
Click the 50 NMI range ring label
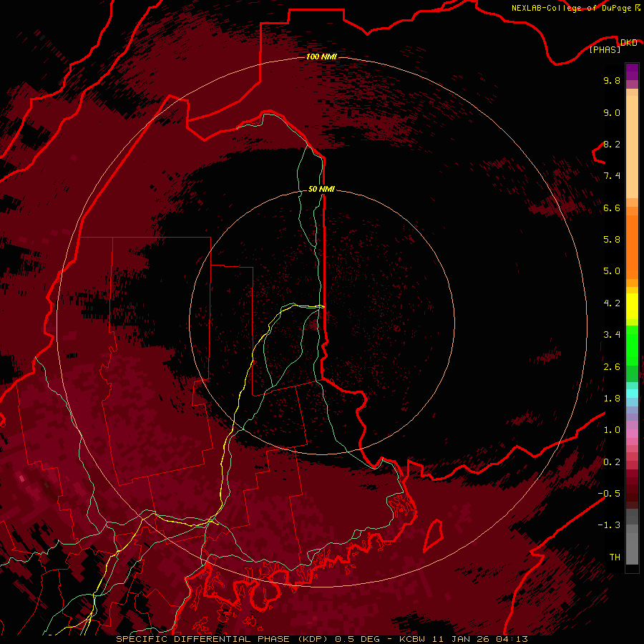[321, 189]
